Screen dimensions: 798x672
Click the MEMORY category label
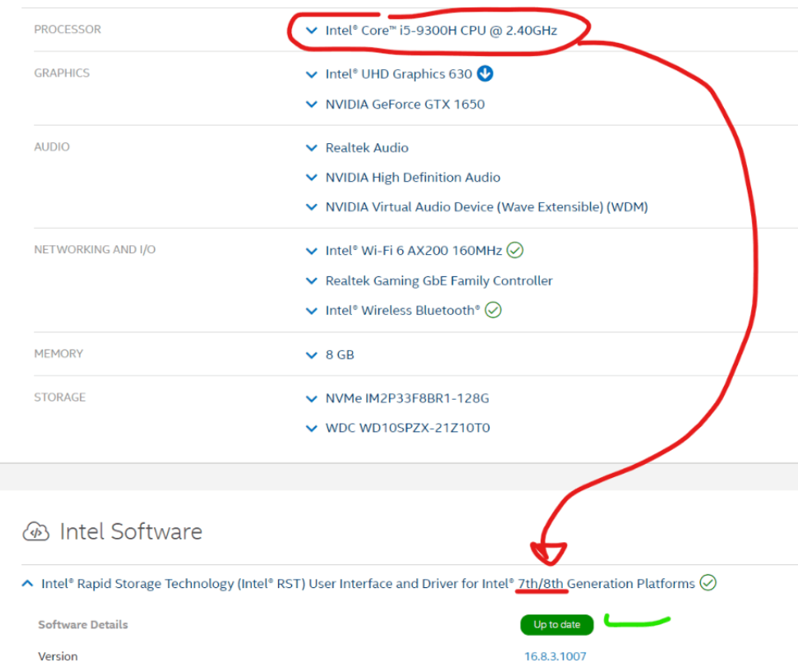pos(58,354)
